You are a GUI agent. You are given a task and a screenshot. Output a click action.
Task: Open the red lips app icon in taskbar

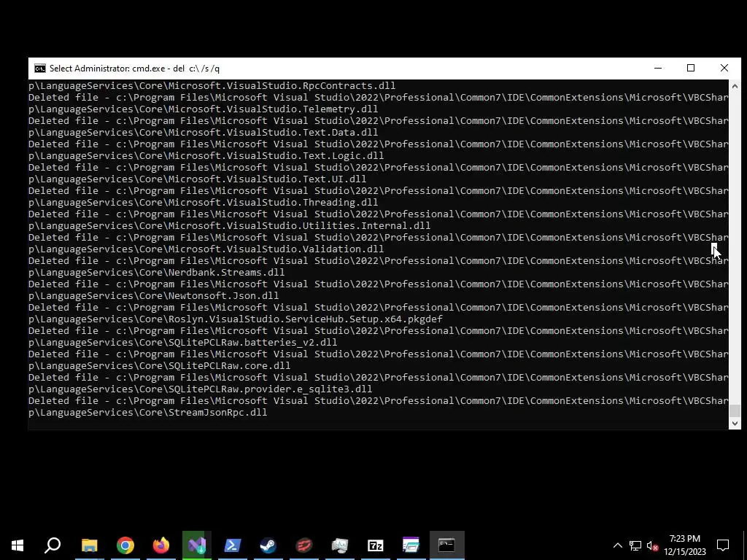point(304,545)
